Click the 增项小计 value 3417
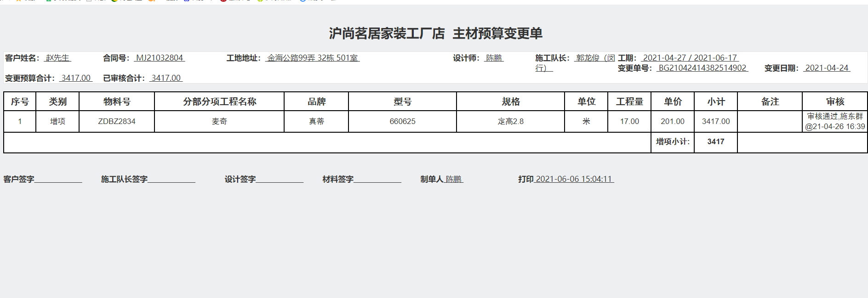The image size is (868, 298). click(716, 141)
